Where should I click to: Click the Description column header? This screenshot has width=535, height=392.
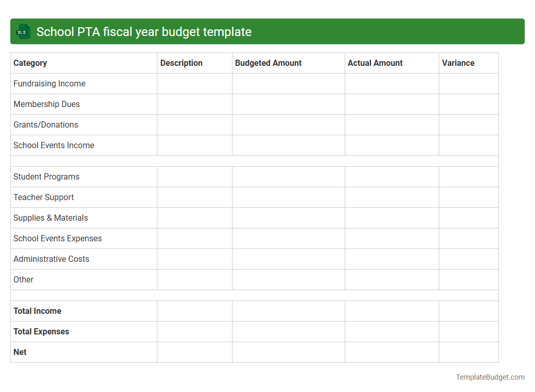point(181,63)
